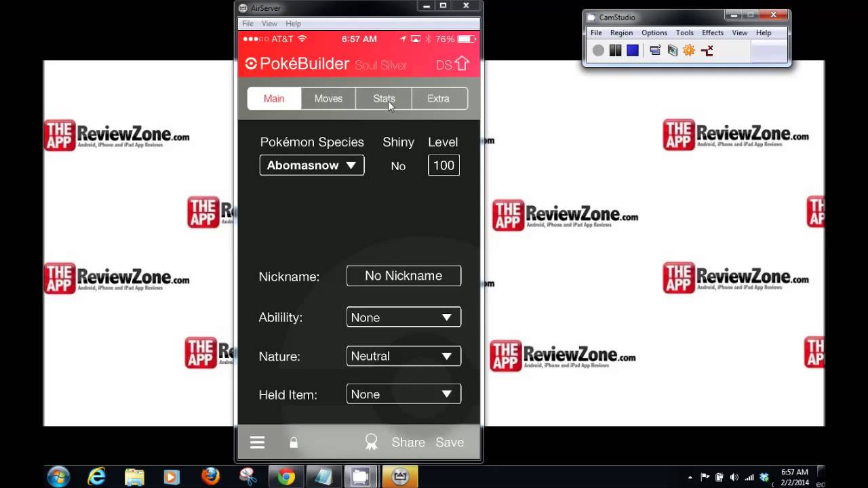Launch Internet Explorer from the taskbar
The height and width of the screenshot is (488, 868).
pyautogui.click(x=97, y=476)
